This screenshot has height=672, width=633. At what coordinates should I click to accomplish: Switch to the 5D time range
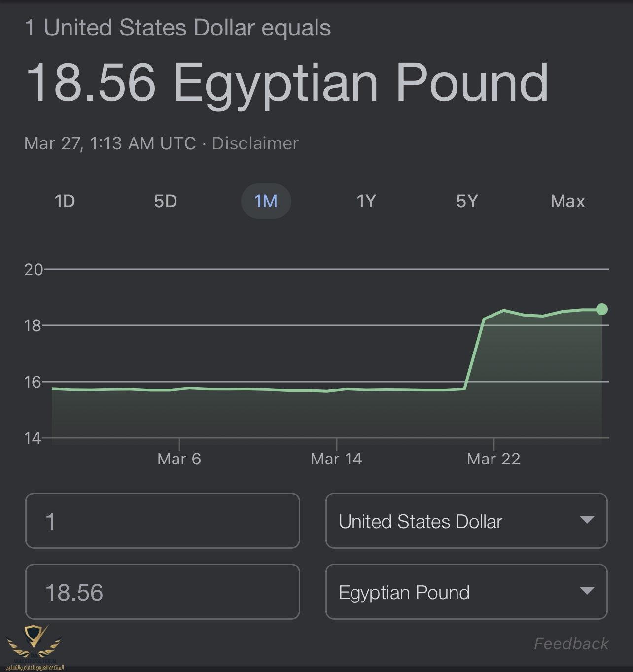point(165,201)
